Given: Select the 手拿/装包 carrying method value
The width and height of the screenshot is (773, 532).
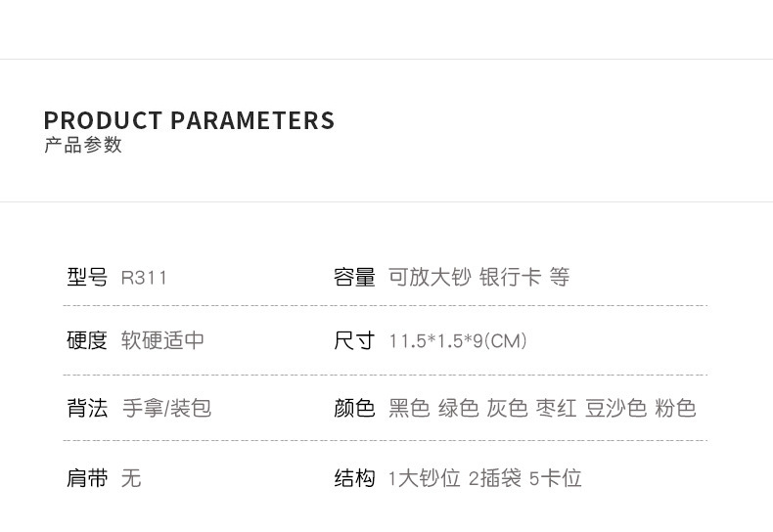Looking at the screenshot, I should click(166, 408).
